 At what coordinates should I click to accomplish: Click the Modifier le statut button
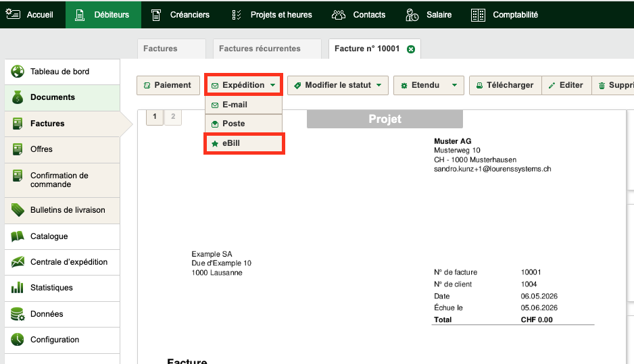338,85
